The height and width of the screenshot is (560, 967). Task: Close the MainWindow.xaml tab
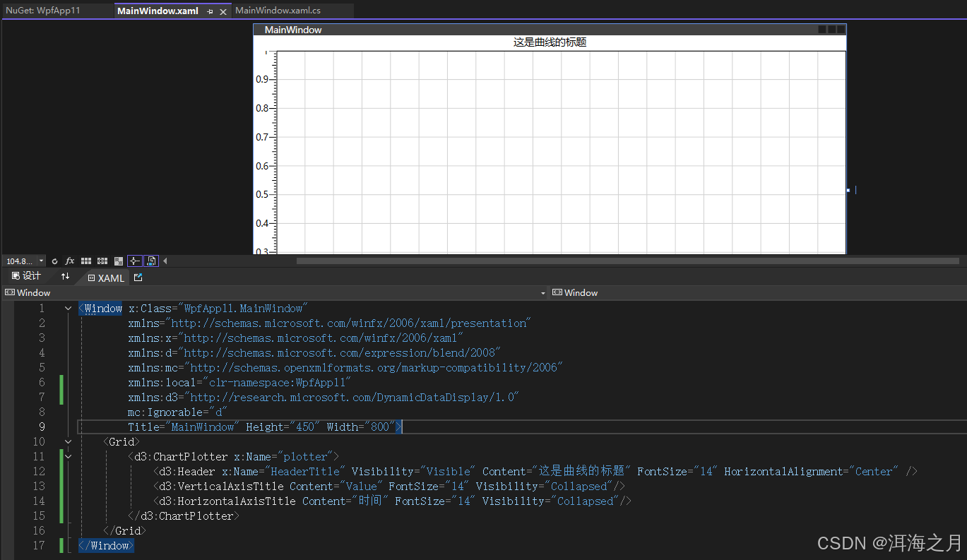[x=223, y=11]
